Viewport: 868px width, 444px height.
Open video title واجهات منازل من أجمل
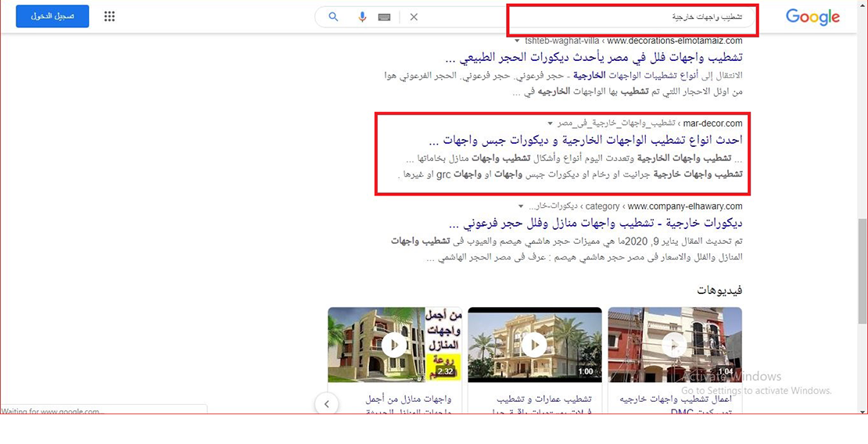(410, 399)
